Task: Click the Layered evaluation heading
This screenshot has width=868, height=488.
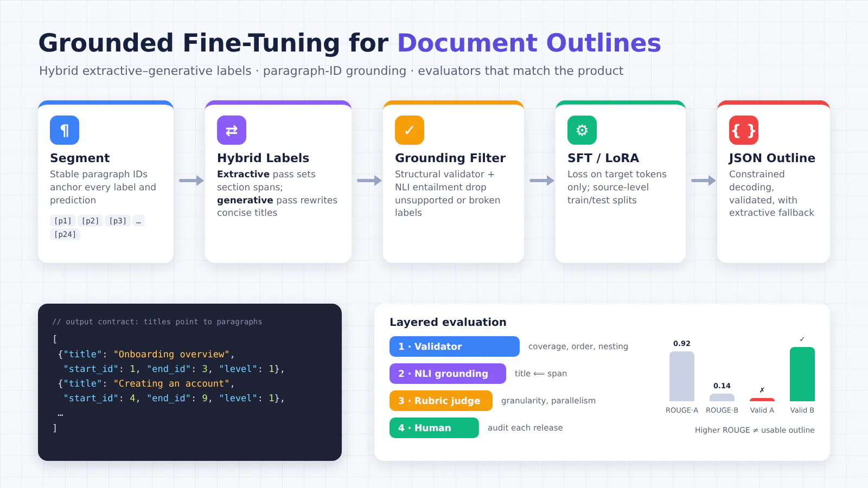Action: pos(448,322)
